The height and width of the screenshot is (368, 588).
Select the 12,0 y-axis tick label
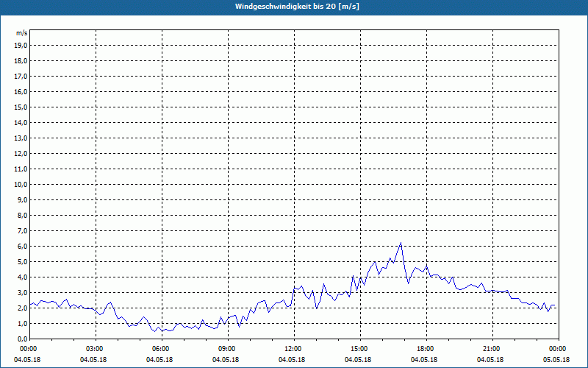[21, 154]
